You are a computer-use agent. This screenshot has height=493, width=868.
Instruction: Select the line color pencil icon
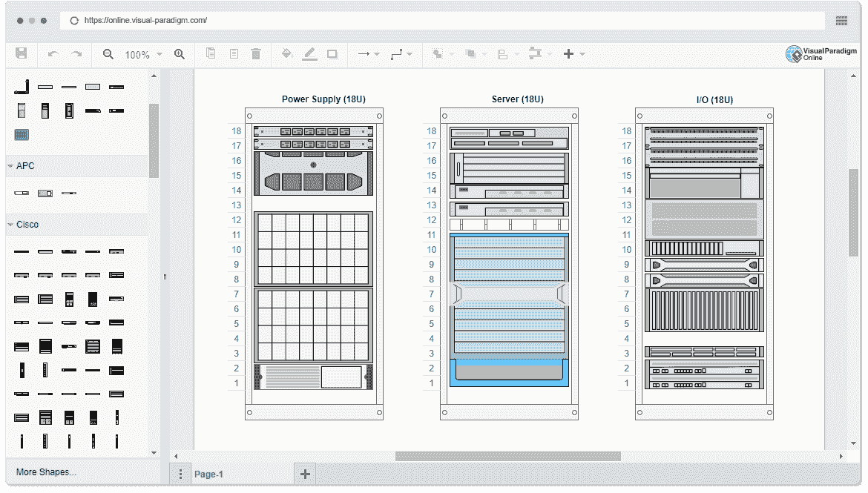(309, 53)
